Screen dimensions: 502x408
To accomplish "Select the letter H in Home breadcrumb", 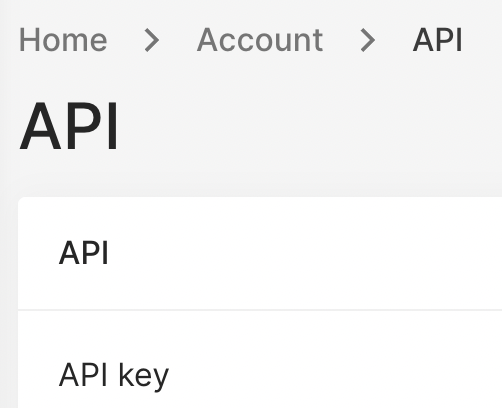I will coord(29,40).
